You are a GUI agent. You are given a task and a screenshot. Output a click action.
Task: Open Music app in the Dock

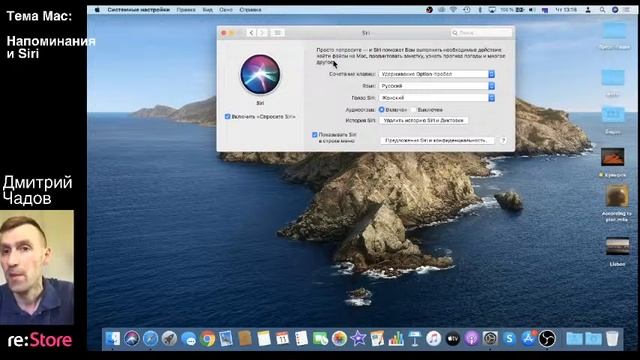coord(433,339)
